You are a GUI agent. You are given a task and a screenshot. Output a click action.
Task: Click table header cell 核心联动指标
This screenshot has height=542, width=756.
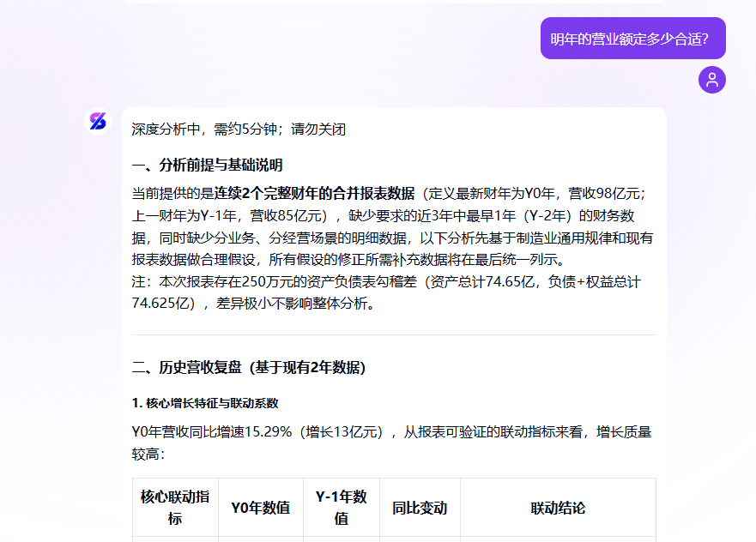(x=175, y=507)
